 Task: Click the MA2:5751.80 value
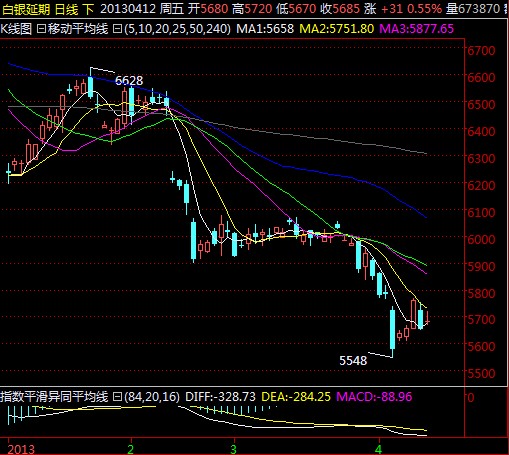point(336,29)
